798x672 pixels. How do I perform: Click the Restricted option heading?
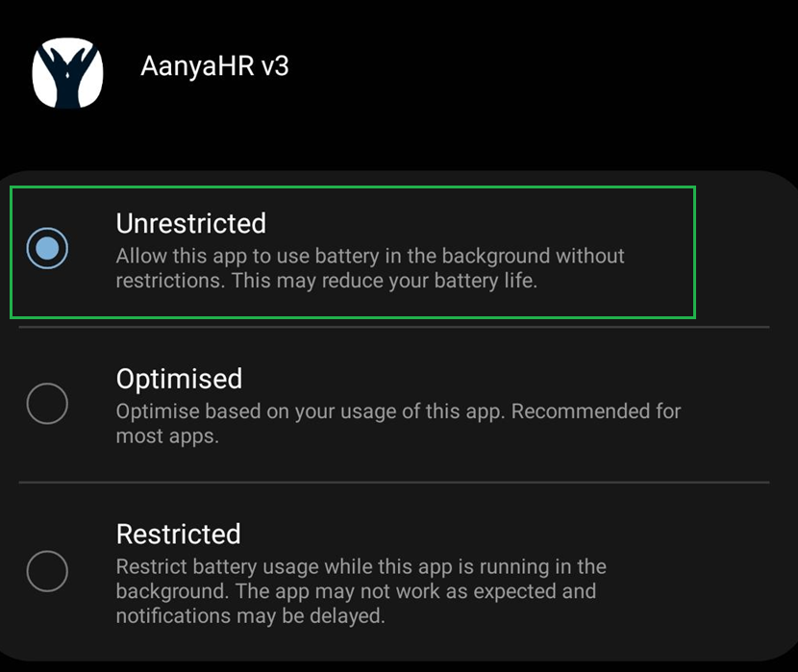(178, 534)
